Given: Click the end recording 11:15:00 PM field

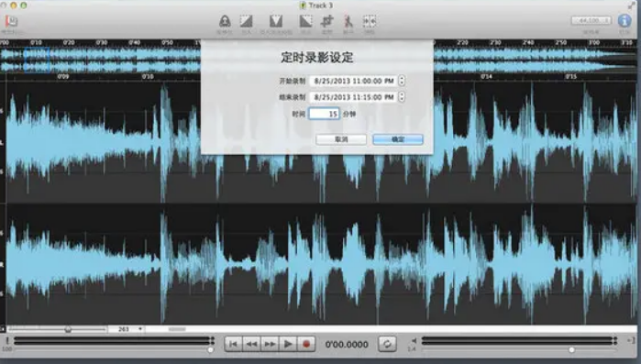Looking at the screenshot, I should pos(354,97).
